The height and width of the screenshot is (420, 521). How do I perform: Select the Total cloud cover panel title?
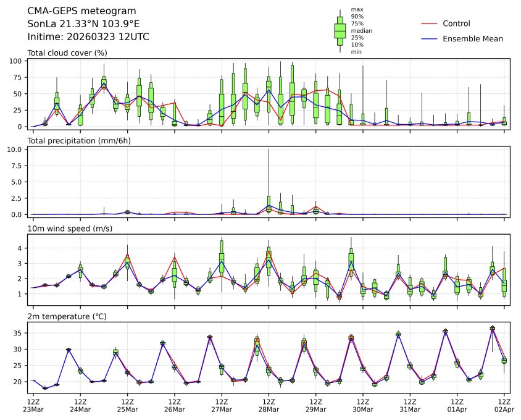(x=67, y=53)
